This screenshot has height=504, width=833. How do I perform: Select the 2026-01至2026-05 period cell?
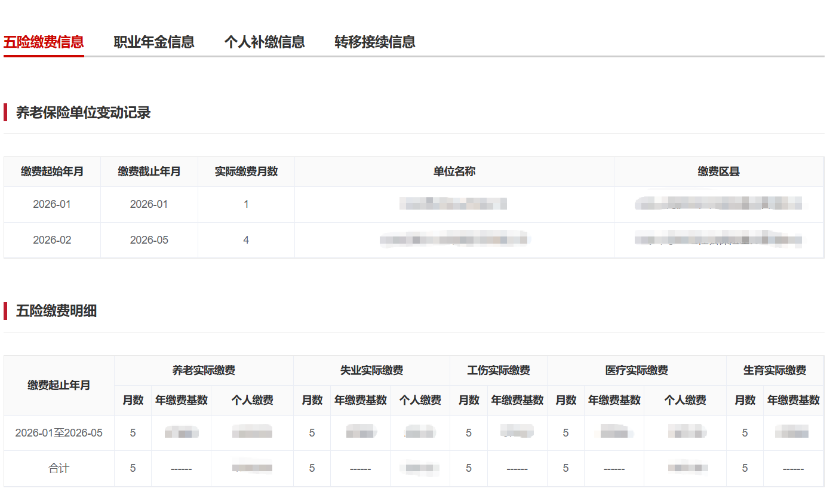tap(59, 433)
